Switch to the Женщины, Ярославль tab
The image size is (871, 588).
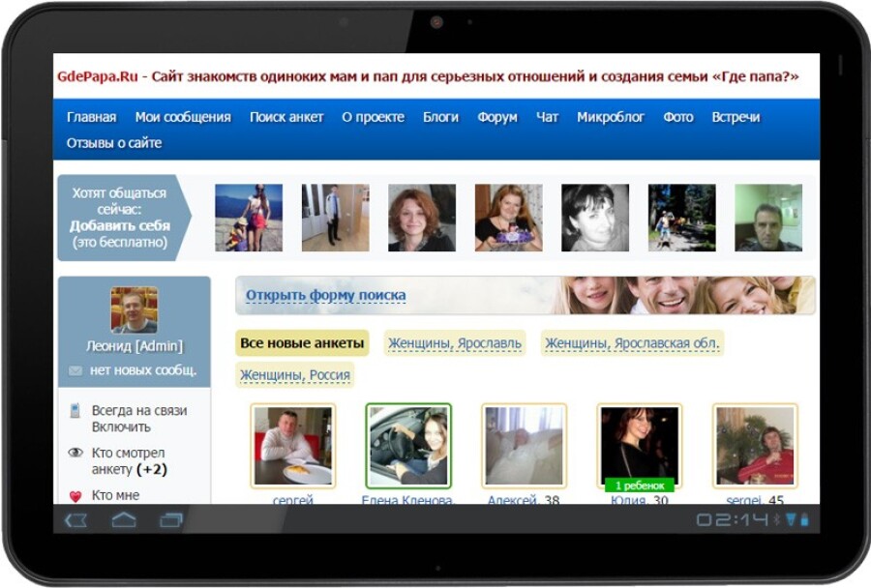(454, 343)
